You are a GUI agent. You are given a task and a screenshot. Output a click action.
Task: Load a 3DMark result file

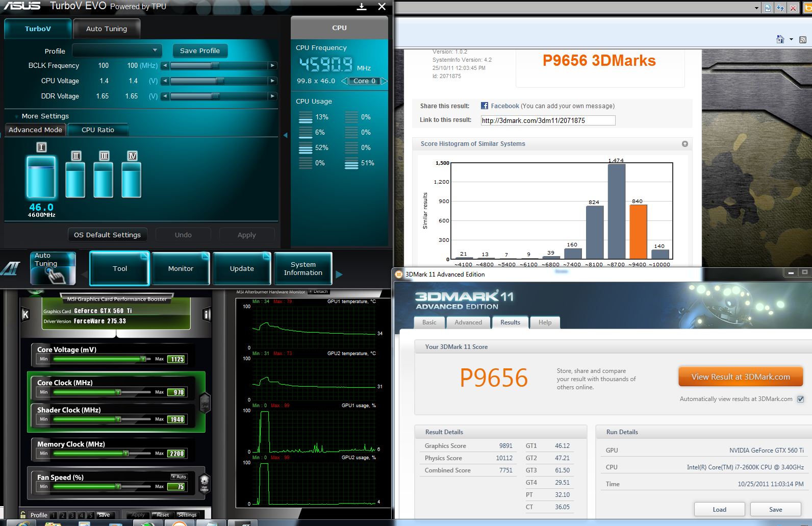click(719, 509)
